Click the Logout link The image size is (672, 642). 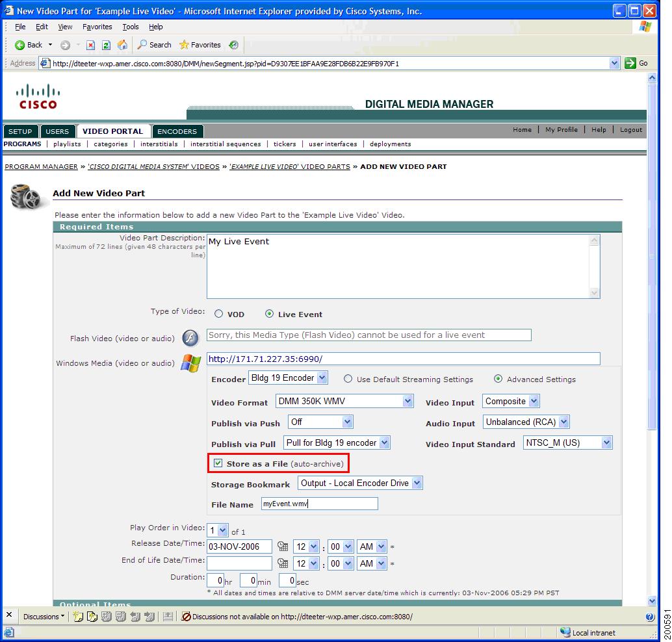tap(630, 130)
